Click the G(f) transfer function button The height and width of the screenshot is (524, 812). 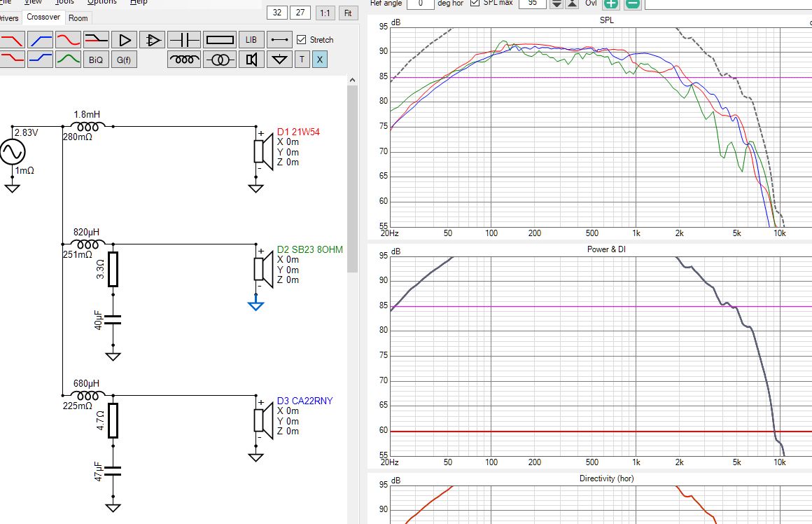pos(125,60)
